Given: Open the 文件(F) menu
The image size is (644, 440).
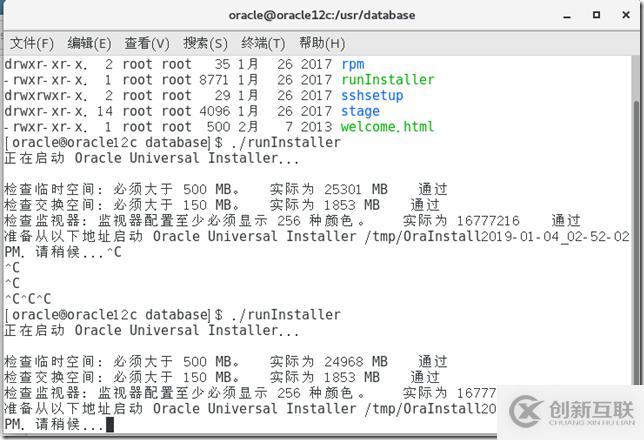Looking at the screenshot, I should pyautogui.click(x=32, y=43).
